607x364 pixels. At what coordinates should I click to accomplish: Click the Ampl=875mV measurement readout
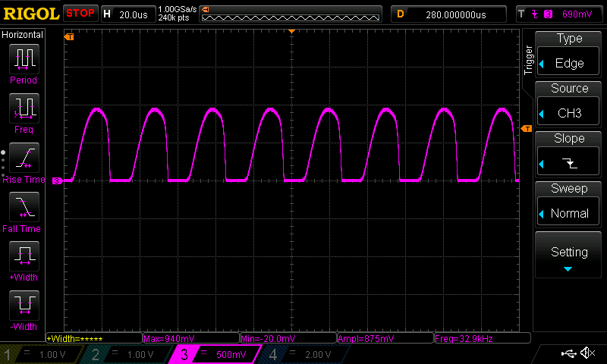[385, 338]
